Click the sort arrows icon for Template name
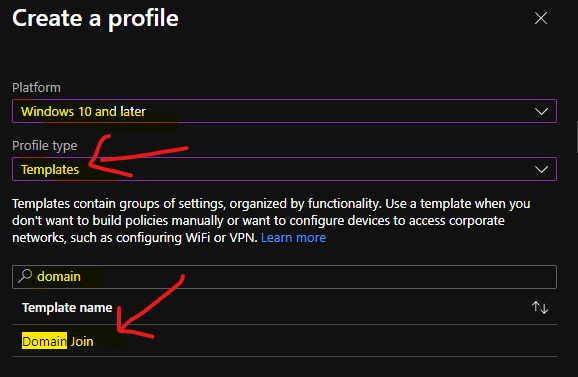Image resolution: width=578 pixels, height=377 pixels. point(540,307)
